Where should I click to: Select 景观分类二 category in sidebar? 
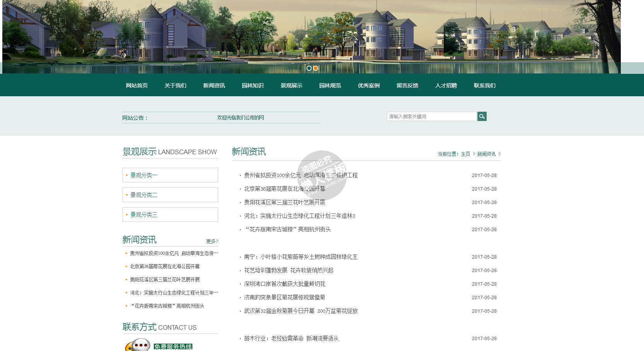click(144, 195)
